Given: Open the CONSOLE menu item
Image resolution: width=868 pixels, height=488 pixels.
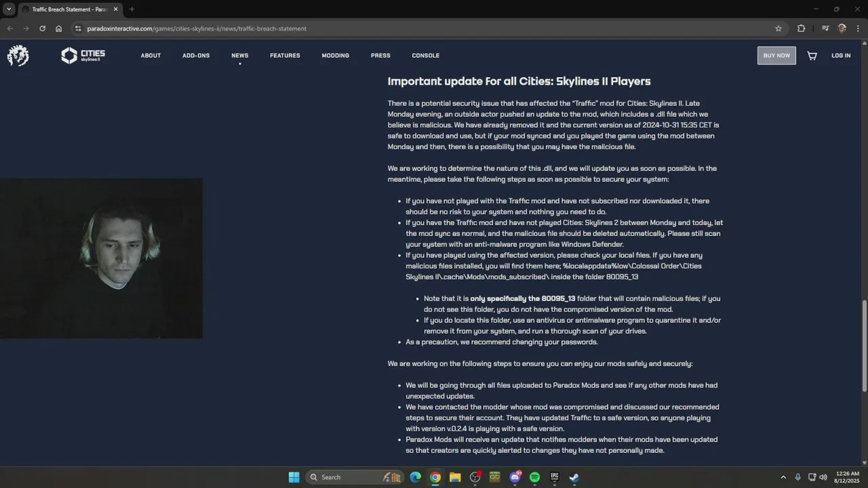Looking at the screenshot, I should click(x=426, y=56).
